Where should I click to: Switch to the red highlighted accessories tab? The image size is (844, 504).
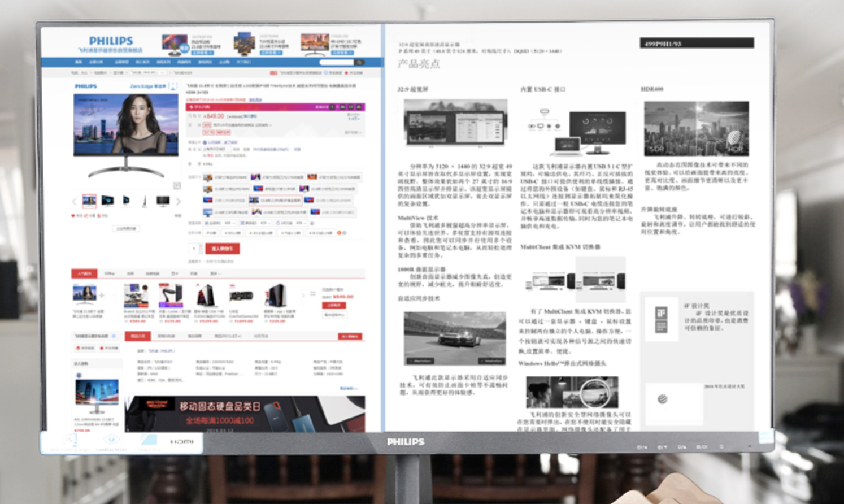pyautogui.click(x=84, y=273)
